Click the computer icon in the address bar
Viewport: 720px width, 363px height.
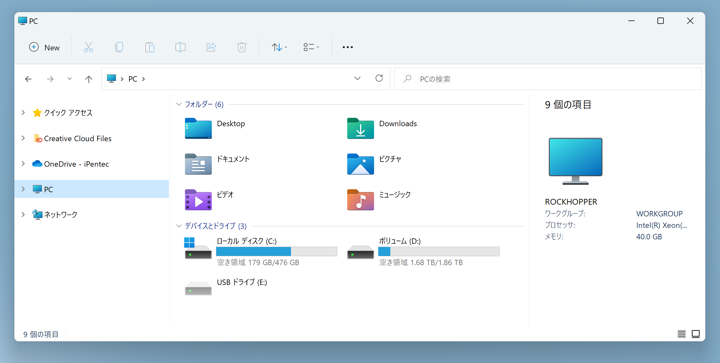(111, 78)
